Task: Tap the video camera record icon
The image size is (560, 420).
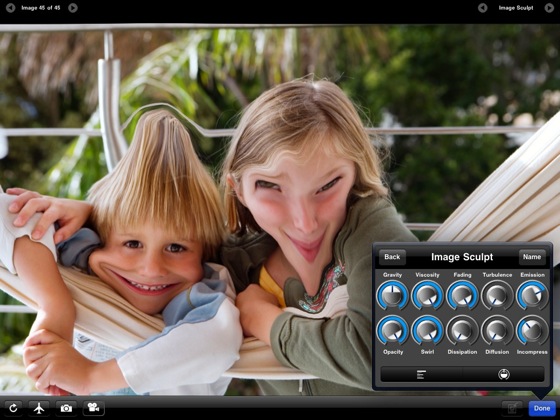Action: (x=94, y=408)
